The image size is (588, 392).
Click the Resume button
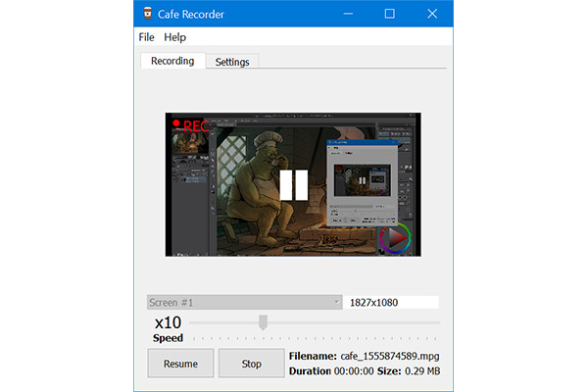point(180,364)
